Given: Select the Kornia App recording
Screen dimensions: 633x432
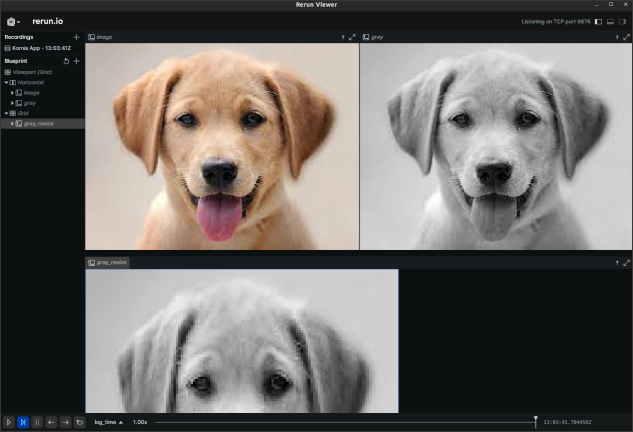Looking at the screenshot, I should [x=40, y=48].
